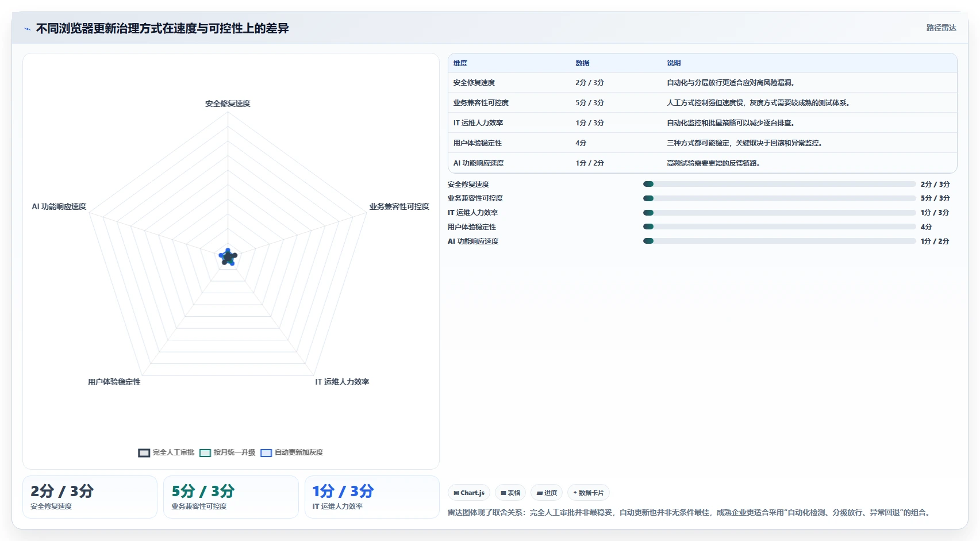Click the 维度 column header

460,63
